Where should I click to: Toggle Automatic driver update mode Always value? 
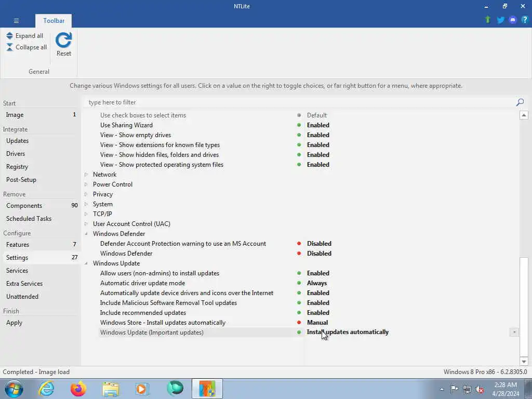(x=317, y=283)
